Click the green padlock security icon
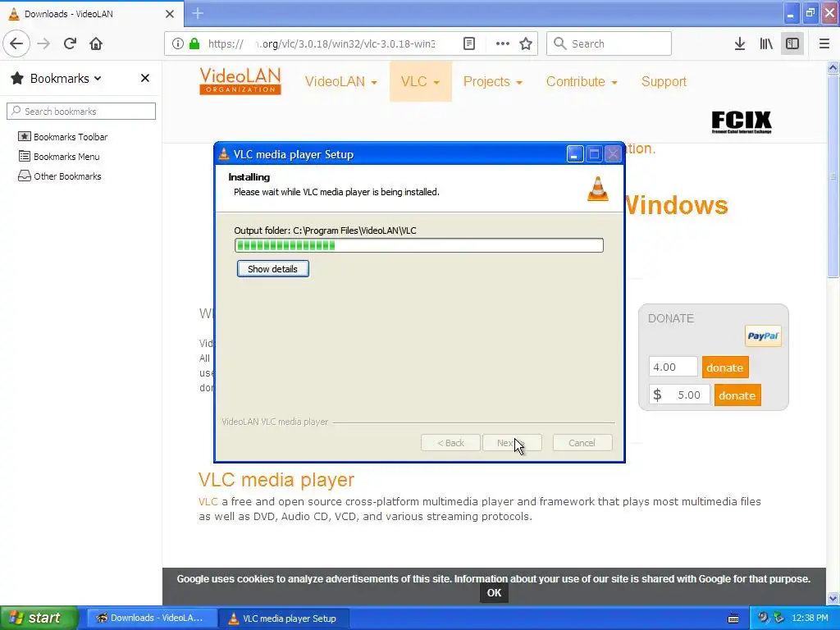 pyautogui.click(x=194, y=43)
